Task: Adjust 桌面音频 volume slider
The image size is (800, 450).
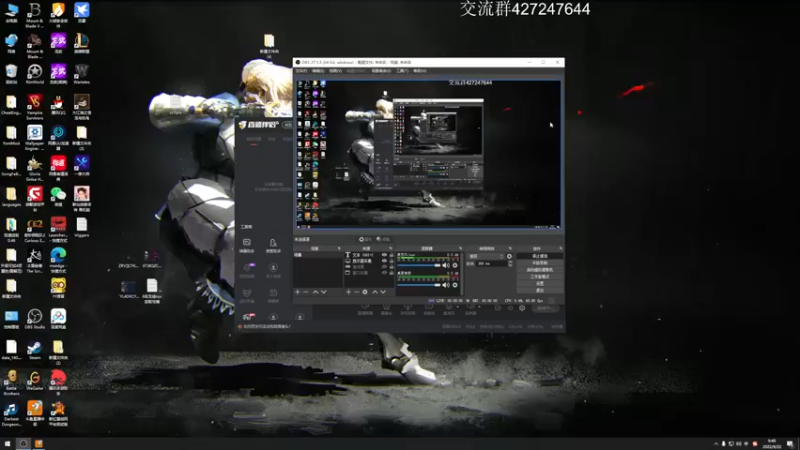Action: click(419, 285)
